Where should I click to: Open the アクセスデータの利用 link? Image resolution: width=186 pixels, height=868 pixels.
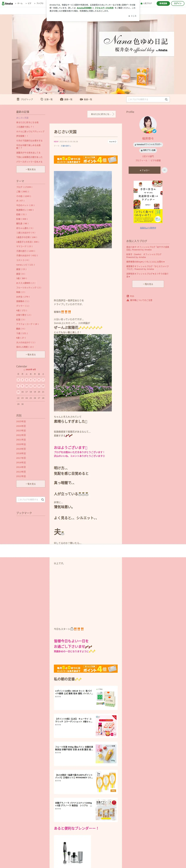click(x=104, y=8)
